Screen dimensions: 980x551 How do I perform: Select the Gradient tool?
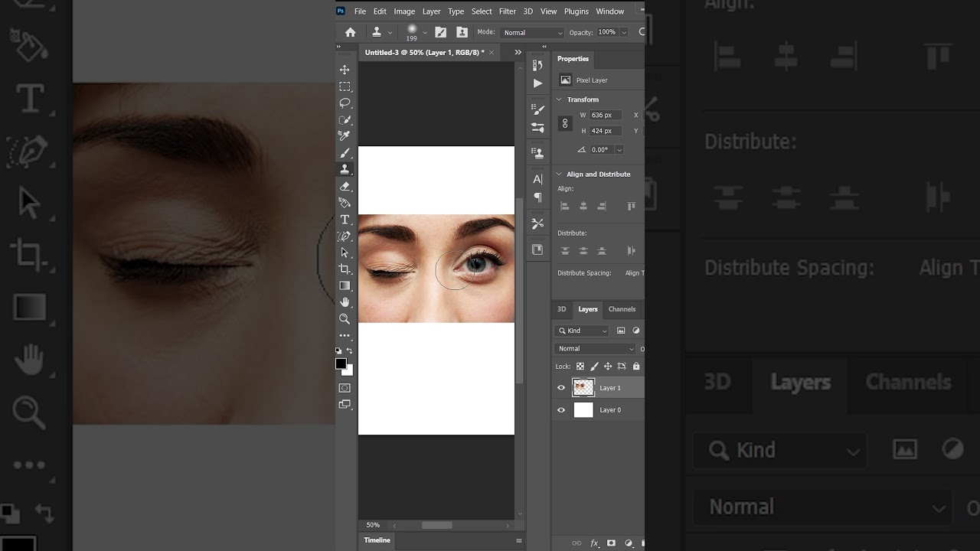coord(345,285)
